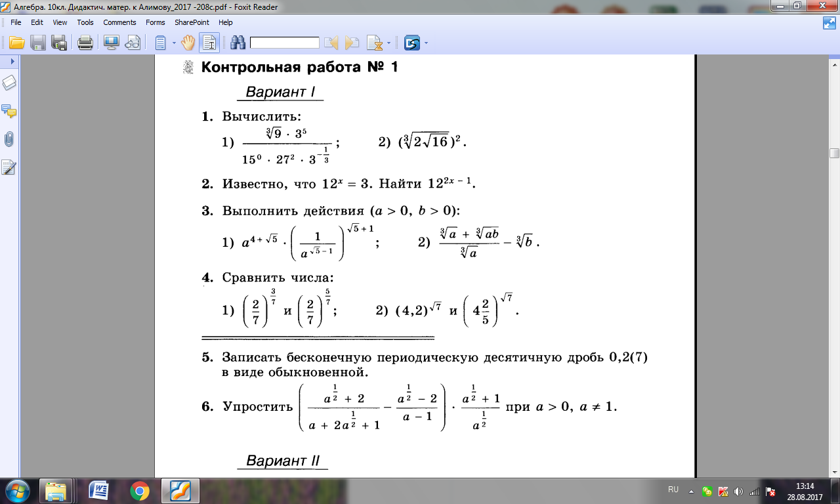Select the Text selection tool
The image size is (840, 504).
click(x=209, y=43)
